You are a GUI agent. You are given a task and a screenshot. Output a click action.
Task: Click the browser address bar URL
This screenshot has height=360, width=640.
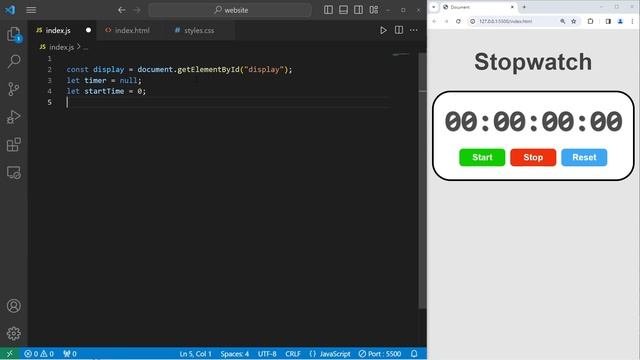click(x=505, y=21)
